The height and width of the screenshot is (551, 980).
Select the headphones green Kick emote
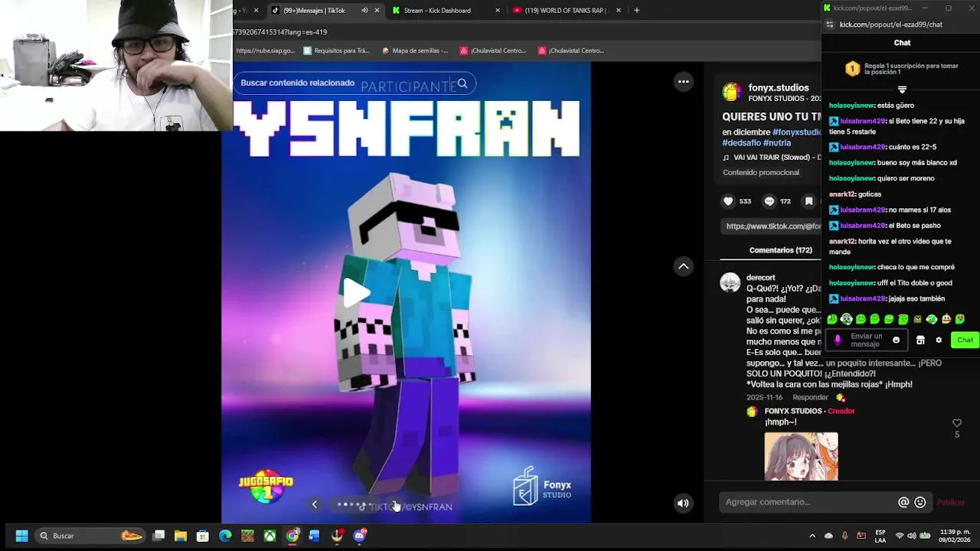tap(846, 319)
